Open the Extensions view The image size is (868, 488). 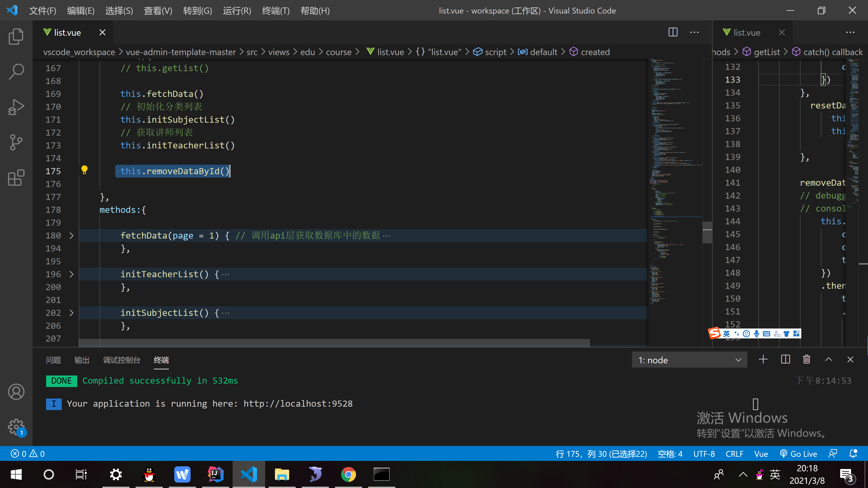[16, 178]
